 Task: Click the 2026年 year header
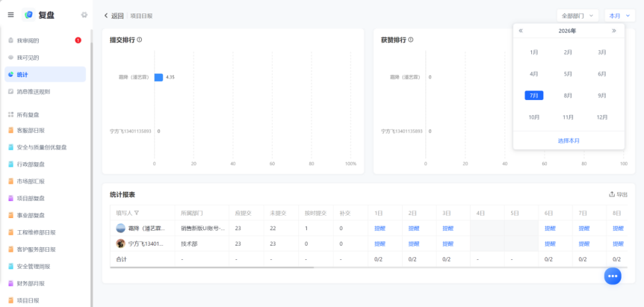click(567, 31)
